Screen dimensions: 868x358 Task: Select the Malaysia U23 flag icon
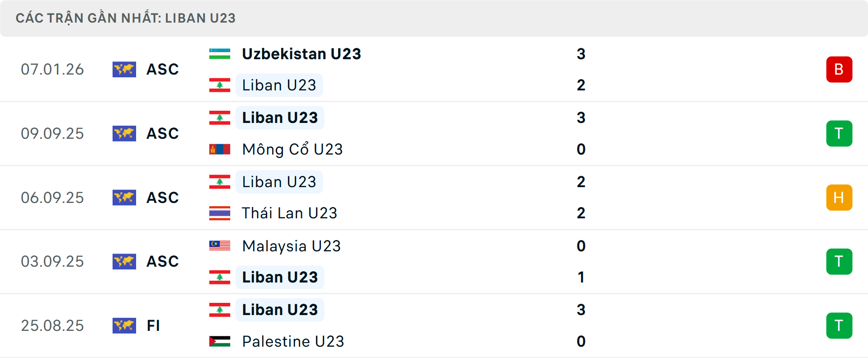pyautogui.click(x=220, y=246)
